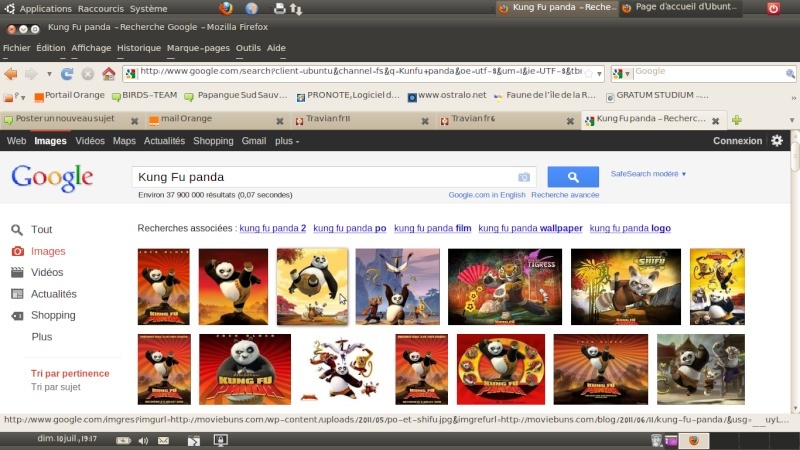Expand the 'plus' menu in Google bar
Viewport: 800px width, 450px height.
287,141
